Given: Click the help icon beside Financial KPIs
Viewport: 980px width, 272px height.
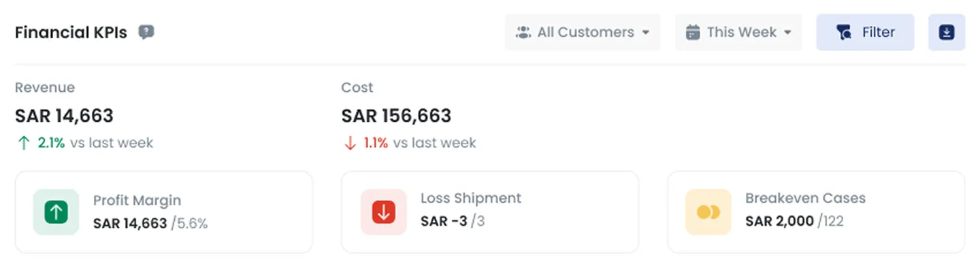Looking at the screenshot, I should [x=146, y=32].
